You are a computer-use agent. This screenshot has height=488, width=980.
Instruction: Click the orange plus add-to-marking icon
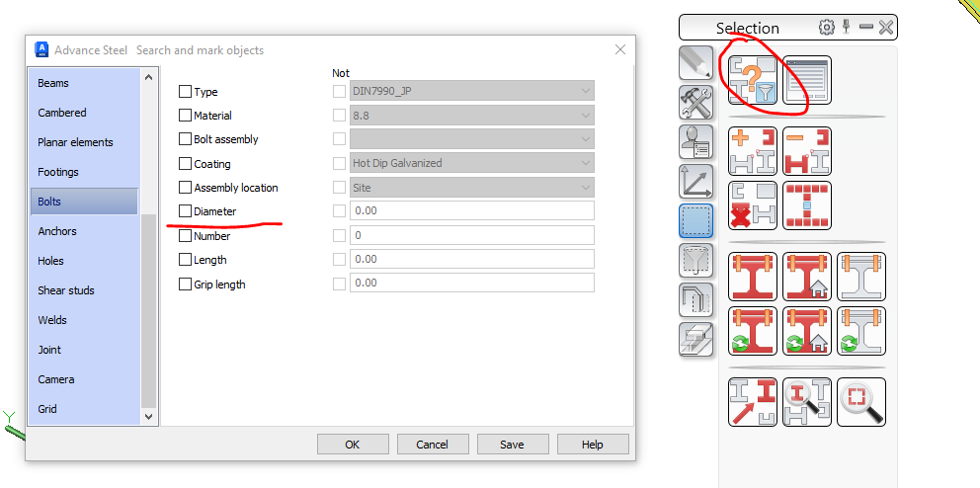coord(753,151)
